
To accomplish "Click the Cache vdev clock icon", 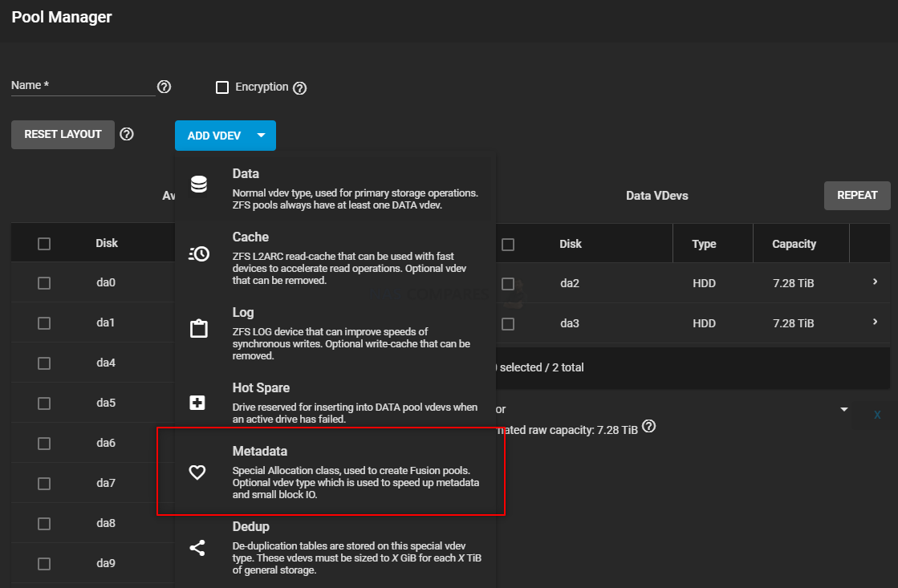I will [199, 253].
